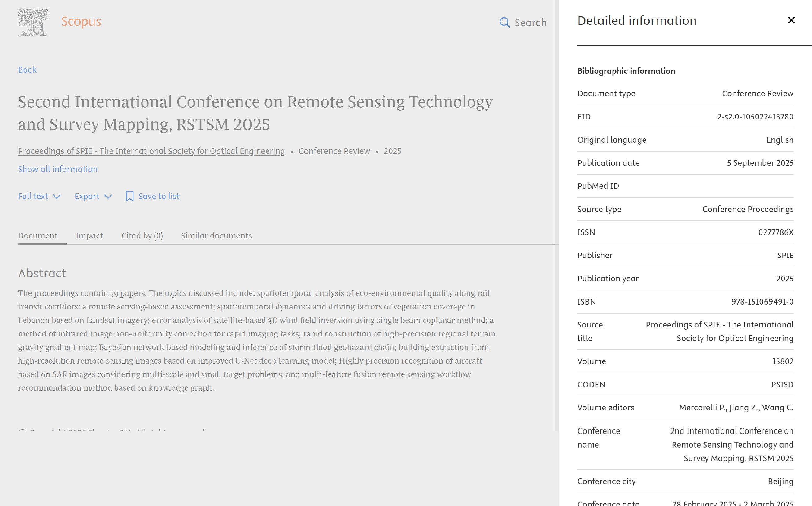Click the search magnifier icon

pyautogui.click(x=504, y=22)
